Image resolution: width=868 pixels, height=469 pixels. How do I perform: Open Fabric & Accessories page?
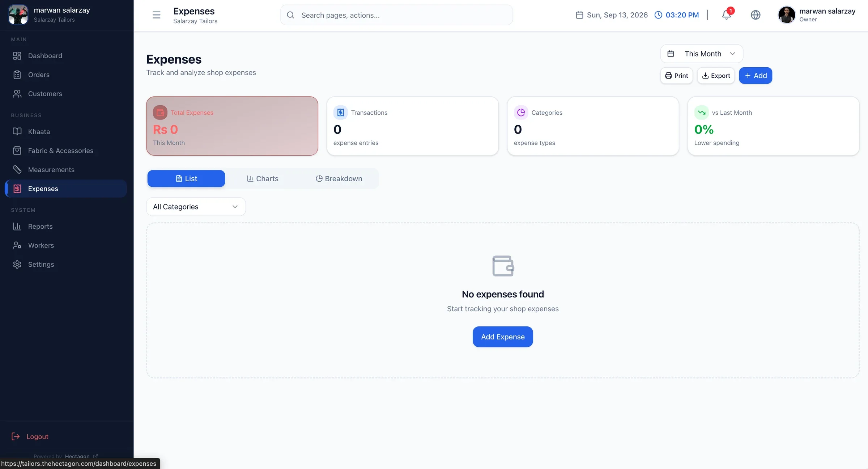point(66,151)
